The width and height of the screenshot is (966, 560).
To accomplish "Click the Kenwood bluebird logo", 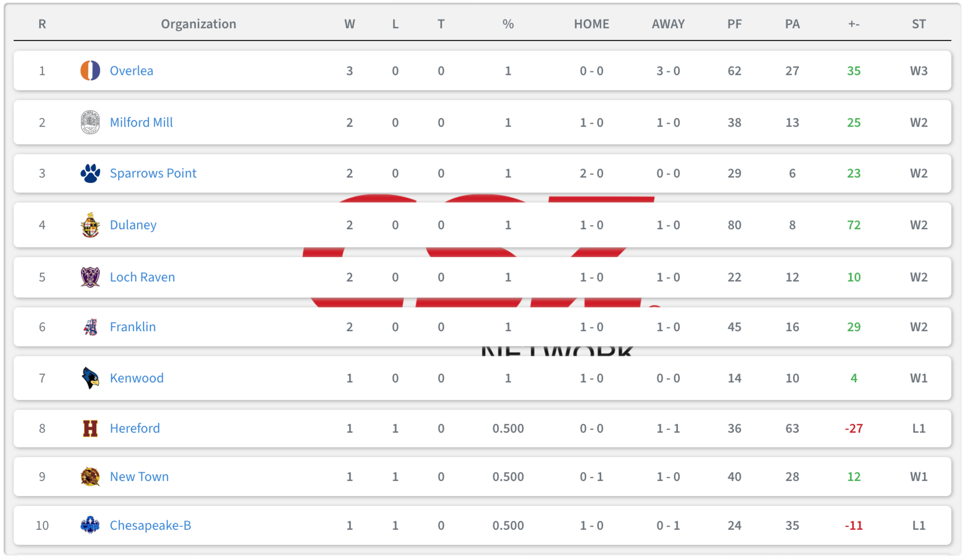I will tap(90, 378).
